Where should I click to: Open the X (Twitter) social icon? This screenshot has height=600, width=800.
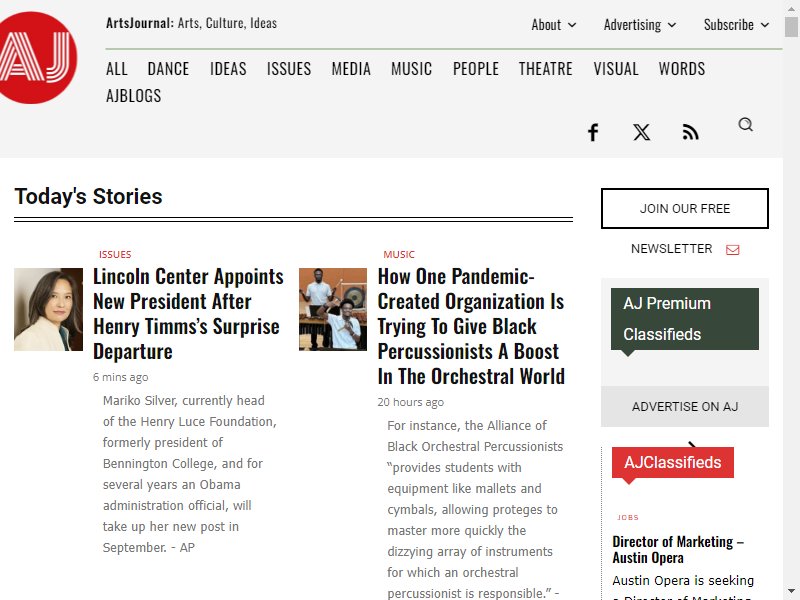tap(641, 132)
